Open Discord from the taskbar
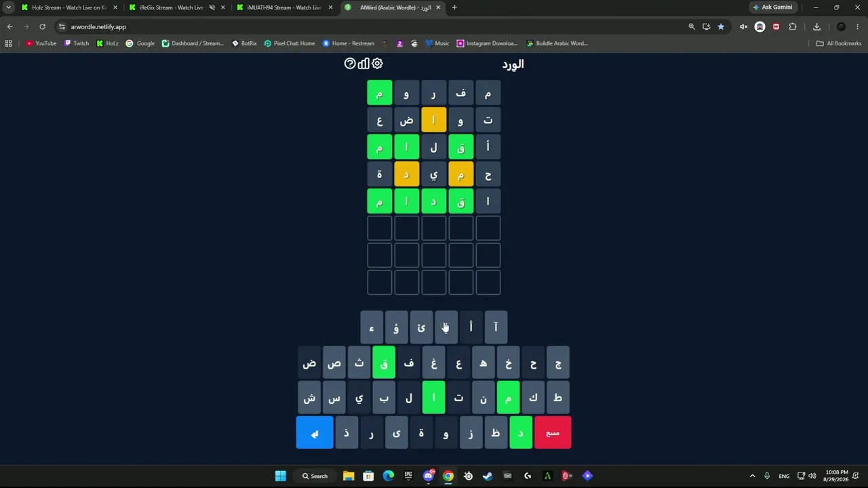 pos(429,476)
